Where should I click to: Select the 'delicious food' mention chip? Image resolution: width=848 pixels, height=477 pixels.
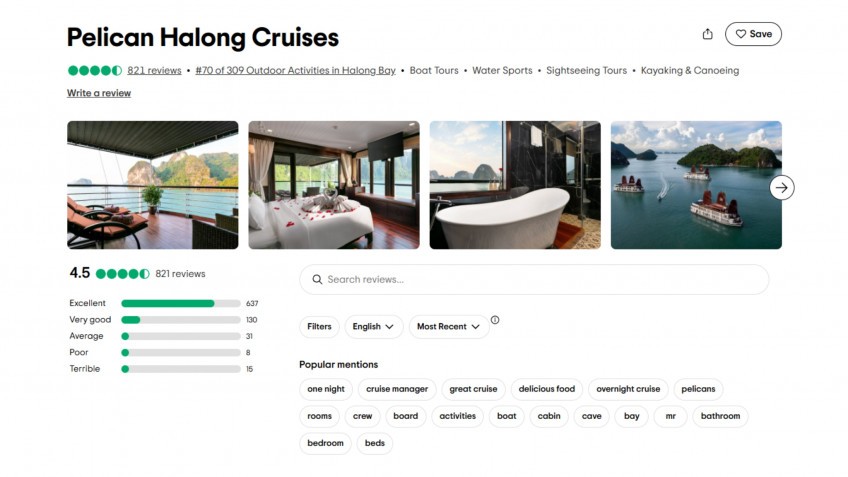pyautogui.click(x=546, y=389)
